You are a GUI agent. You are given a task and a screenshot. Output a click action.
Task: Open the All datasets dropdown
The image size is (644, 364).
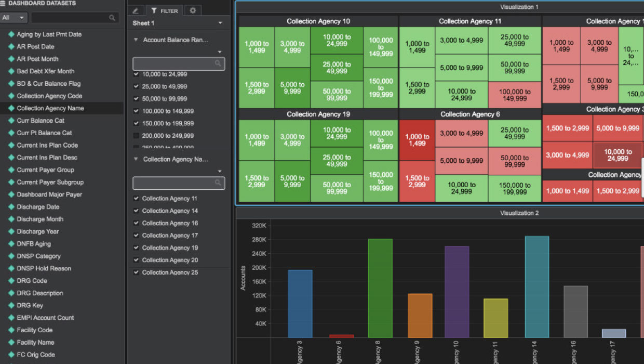14,17
